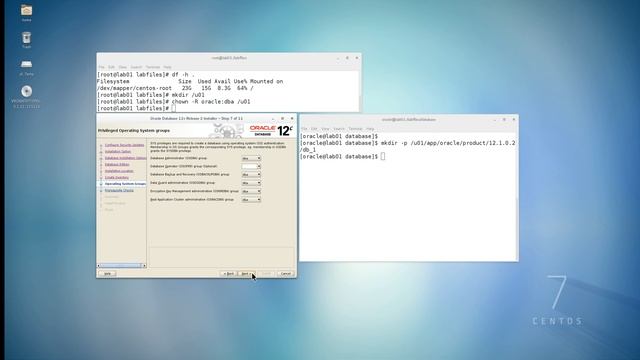Open Terminal menu in oracle terminal
This screenshot has height=360, width=640.
[x=356, y=129]
